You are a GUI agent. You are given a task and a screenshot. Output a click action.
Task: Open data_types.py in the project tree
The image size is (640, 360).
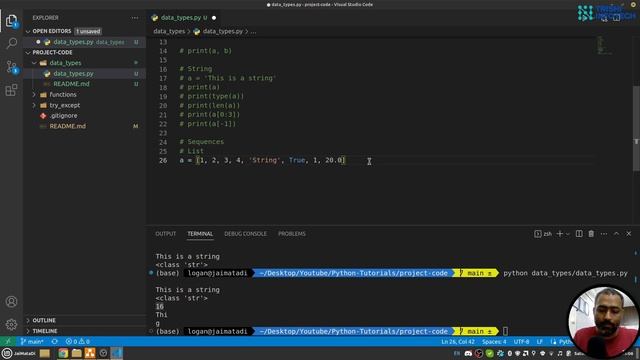[x=84, y=73]
